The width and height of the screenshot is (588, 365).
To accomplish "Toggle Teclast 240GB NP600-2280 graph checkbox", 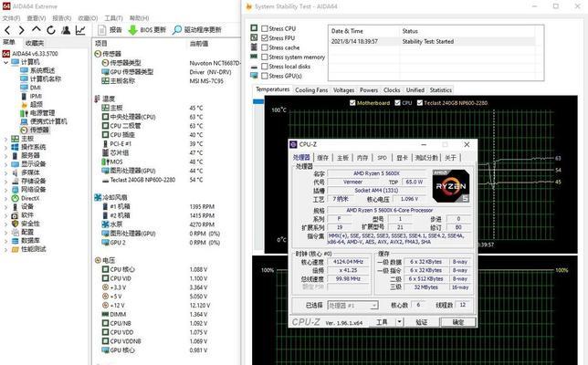I will pyautogui.click(x=420, y=103).
